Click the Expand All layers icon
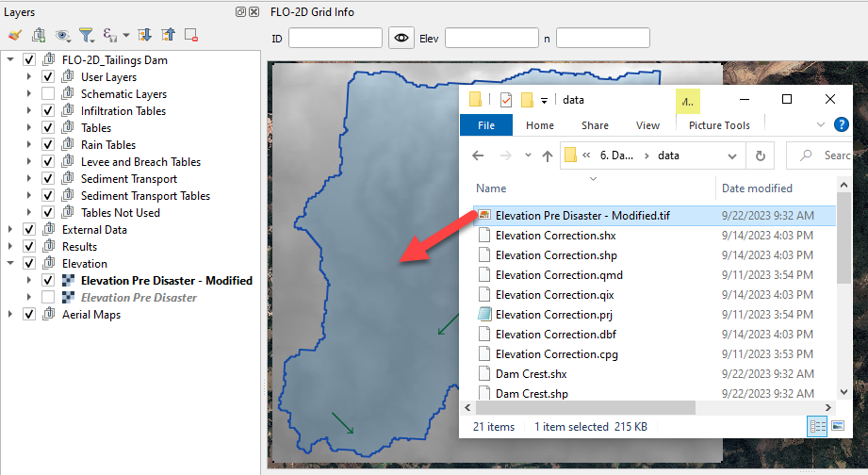Viewport: 868px width, 475px height. pos(145,36)
